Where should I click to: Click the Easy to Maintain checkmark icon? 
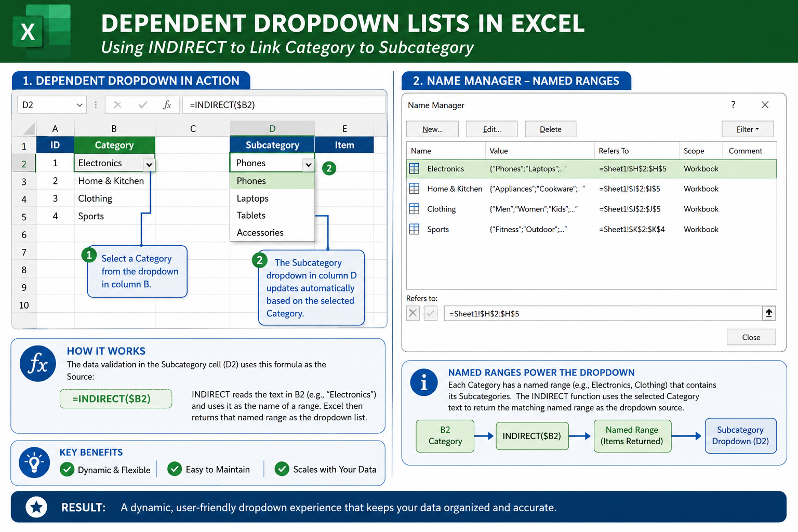tap(175, 469)
